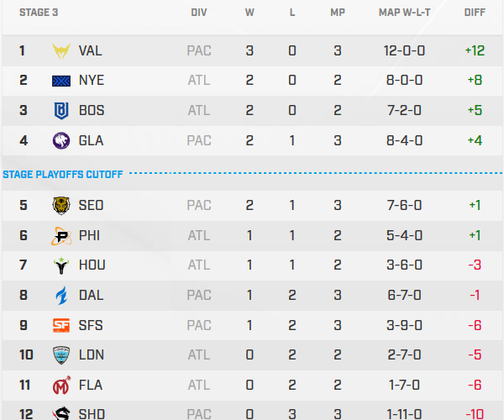Sort standings by MAP W-L-T header

point(405,13)
